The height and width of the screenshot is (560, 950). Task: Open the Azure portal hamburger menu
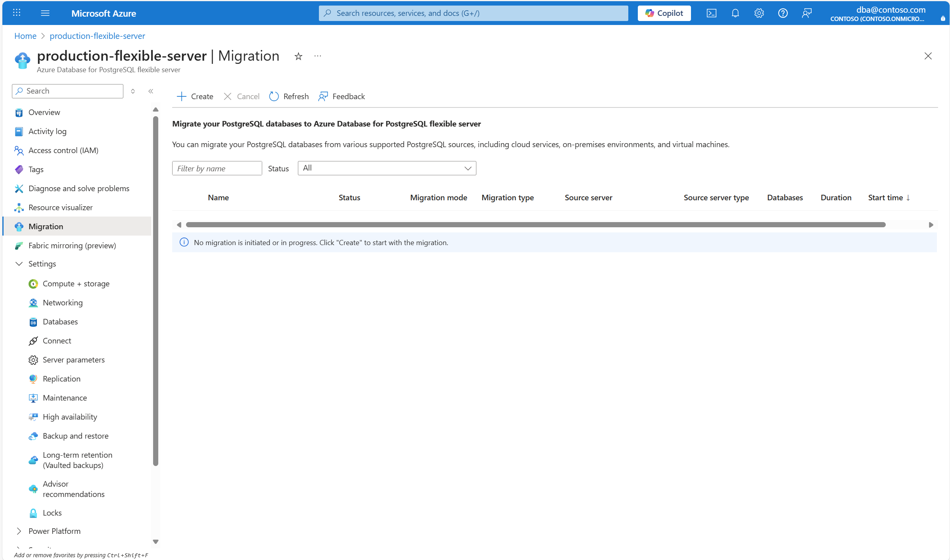coord(45,13)
